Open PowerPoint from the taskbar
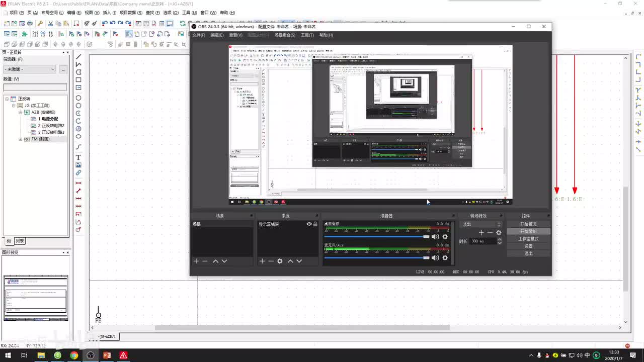 107,355
